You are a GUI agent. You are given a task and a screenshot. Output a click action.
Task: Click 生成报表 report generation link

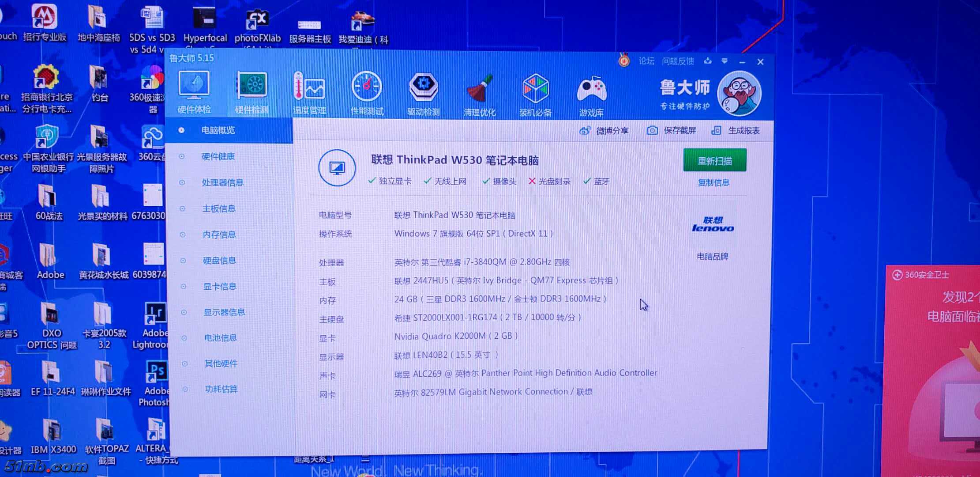coord(743,131)
